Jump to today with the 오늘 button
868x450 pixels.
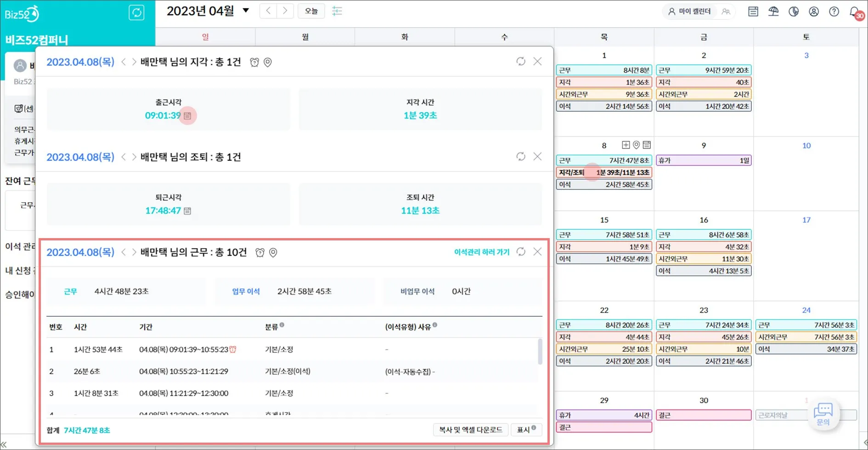[x=311, y=11]
